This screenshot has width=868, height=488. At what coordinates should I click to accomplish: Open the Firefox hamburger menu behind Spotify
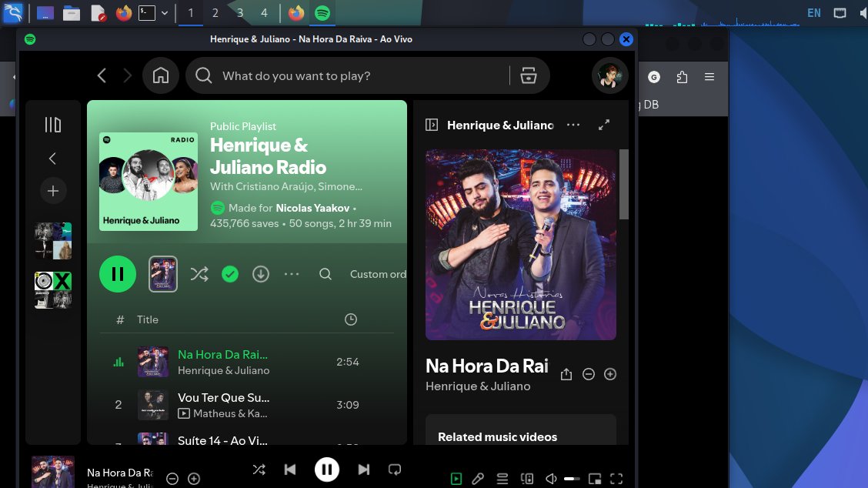click(709, 77)
